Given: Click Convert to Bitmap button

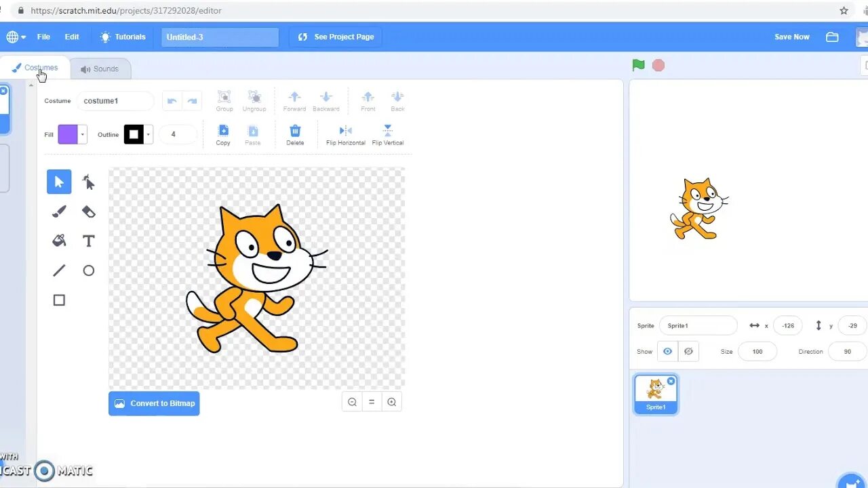Looking at the screenshot, I should 154,403.
